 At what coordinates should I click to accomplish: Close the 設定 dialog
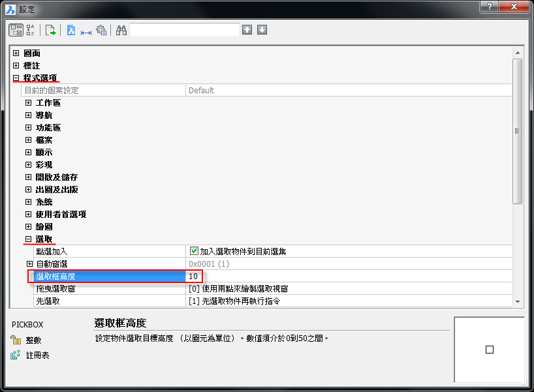click(x=514, y=7)
